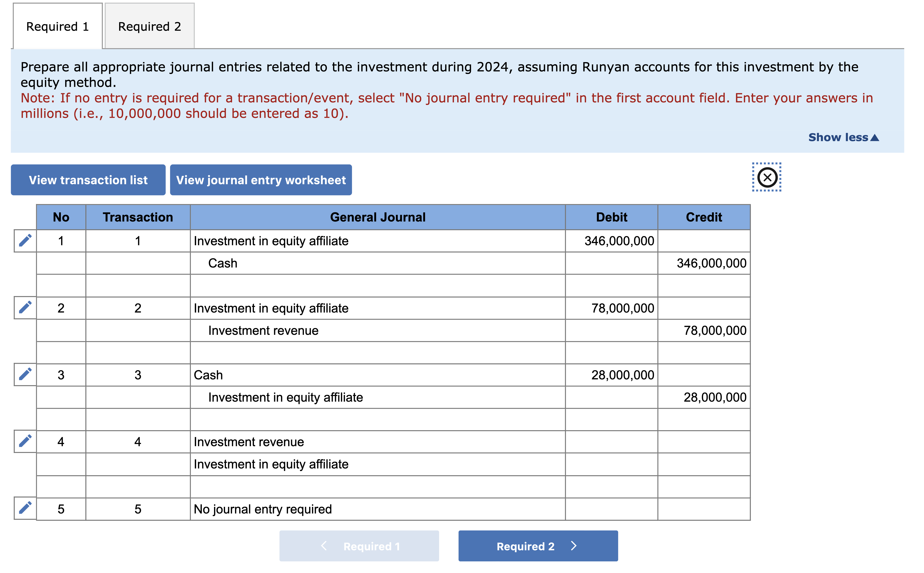Click 'No journal entry required' in entry 5
The width and height of the screenshot is (924, 573).
378,509
